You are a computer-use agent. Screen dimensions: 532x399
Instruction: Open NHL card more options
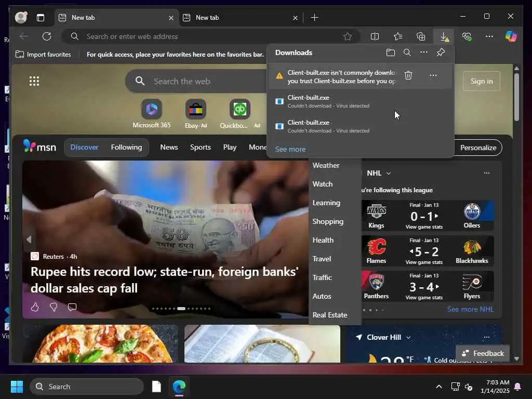[486, 173]
